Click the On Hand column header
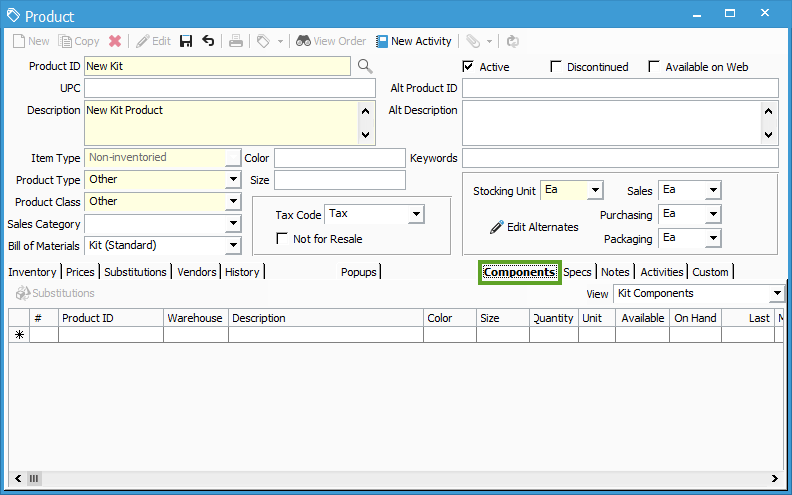The height and width of the screenshot is (495, 792). 696,318
